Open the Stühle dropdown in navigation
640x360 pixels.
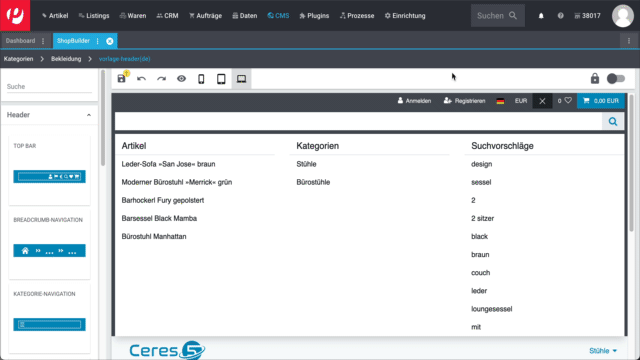[603, 351]
